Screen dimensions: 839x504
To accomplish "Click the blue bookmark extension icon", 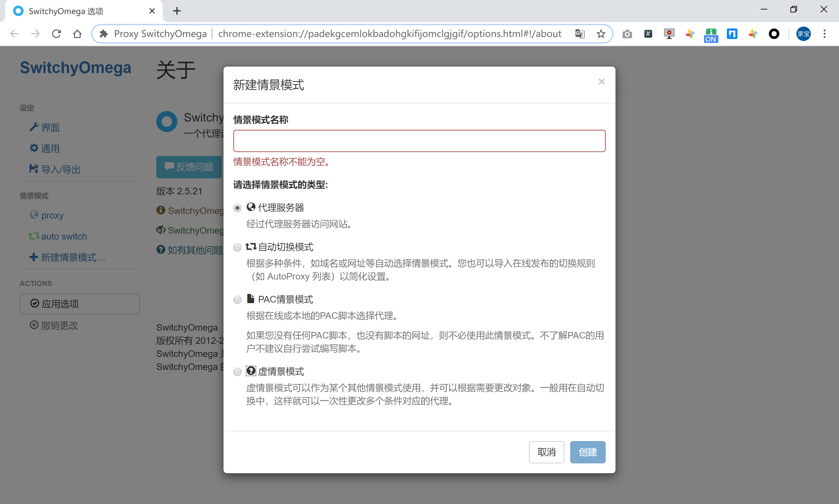I will pos(732,34).
